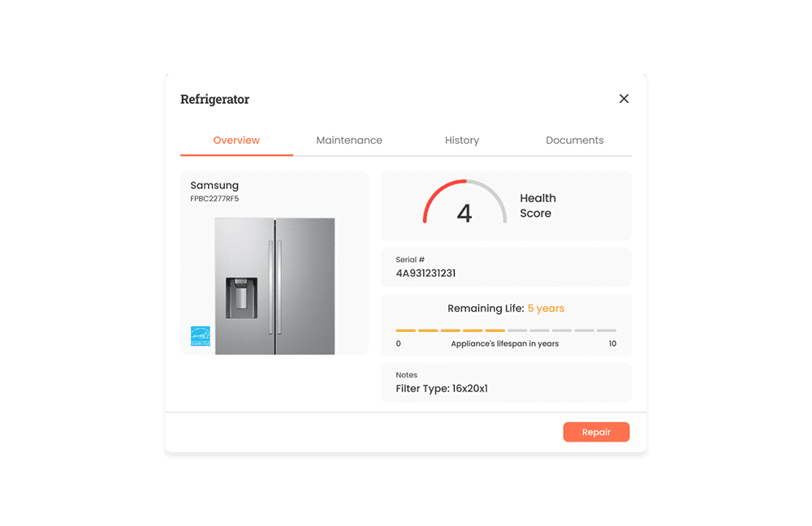Click the remaining life progress bar

[x=506, y=330]
